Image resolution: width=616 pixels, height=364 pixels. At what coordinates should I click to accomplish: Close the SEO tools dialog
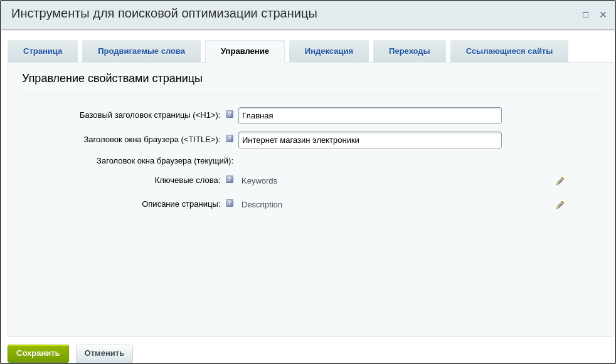pyautogui.click(x=603, y=14)
